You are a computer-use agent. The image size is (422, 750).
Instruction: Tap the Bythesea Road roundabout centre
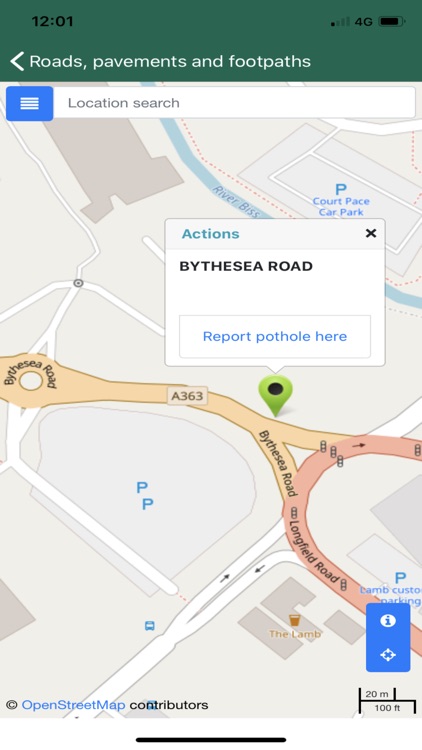(31, 381)
